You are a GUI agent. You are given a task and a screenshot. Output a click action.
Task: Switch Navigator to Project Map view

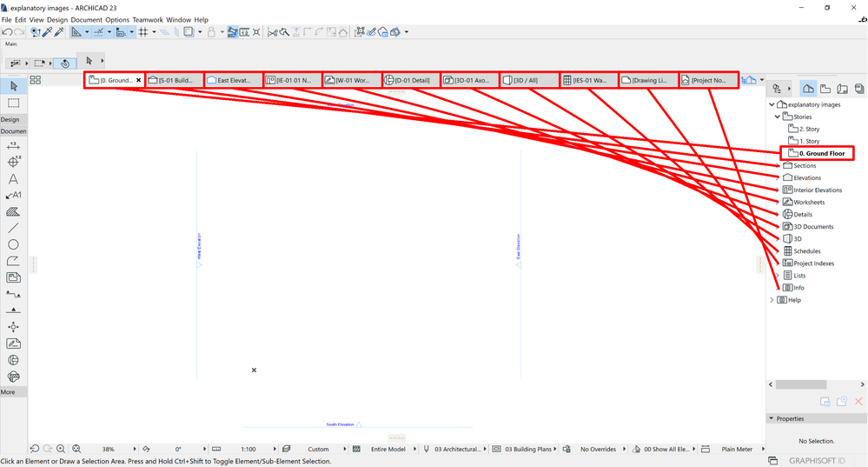[x=808, y=89]
